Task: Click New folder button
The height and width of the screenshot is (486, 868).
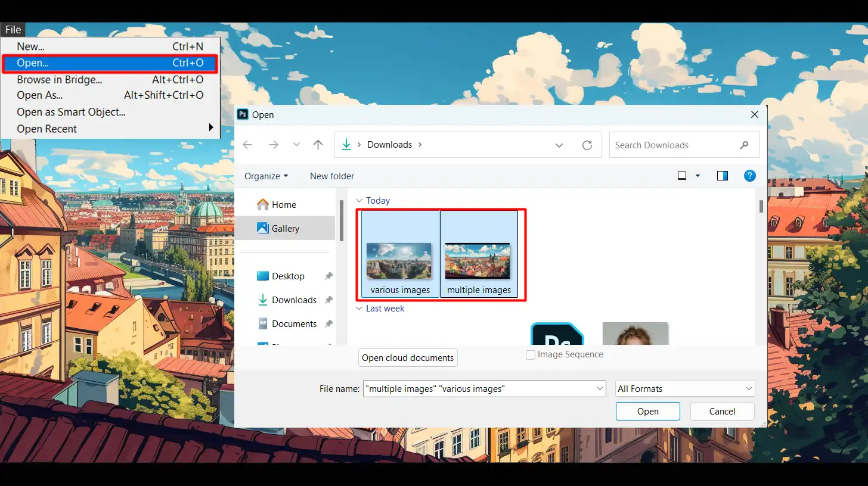Action: (332, 176)
